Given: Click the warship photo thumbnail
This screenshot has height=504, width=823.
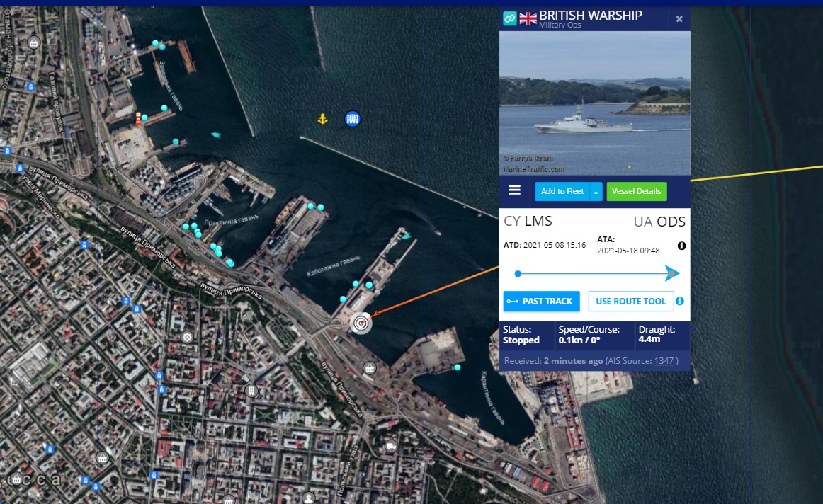Looking at the screenshot, I should coord(594,103).
